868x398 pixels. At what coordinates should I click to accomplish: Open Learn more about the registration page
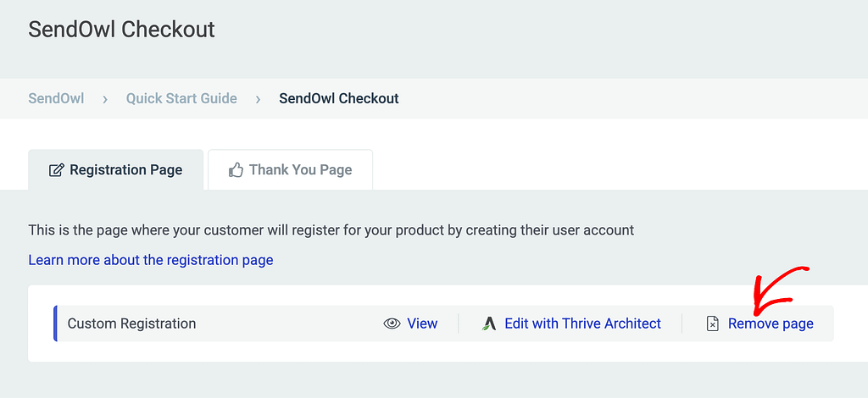point(151,260)
